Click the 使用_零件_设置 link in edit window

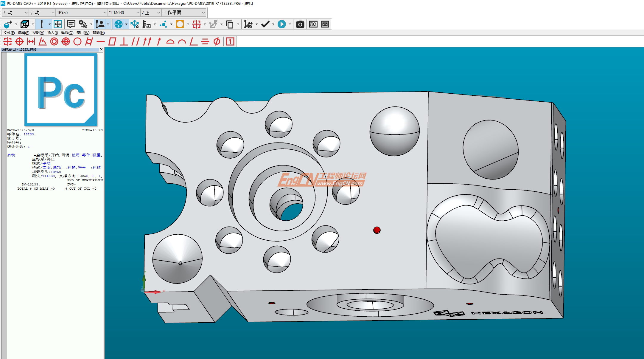86,155
